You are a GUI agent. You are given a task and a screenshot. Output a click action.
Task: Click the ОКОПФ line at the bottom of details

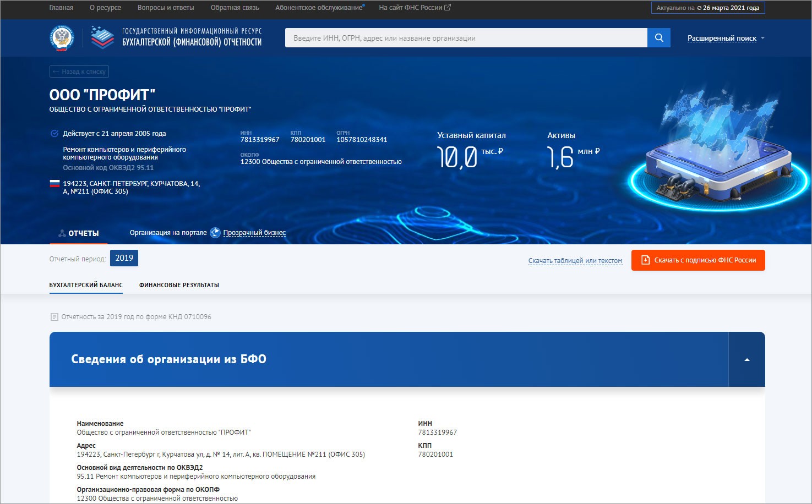(157, 498)
